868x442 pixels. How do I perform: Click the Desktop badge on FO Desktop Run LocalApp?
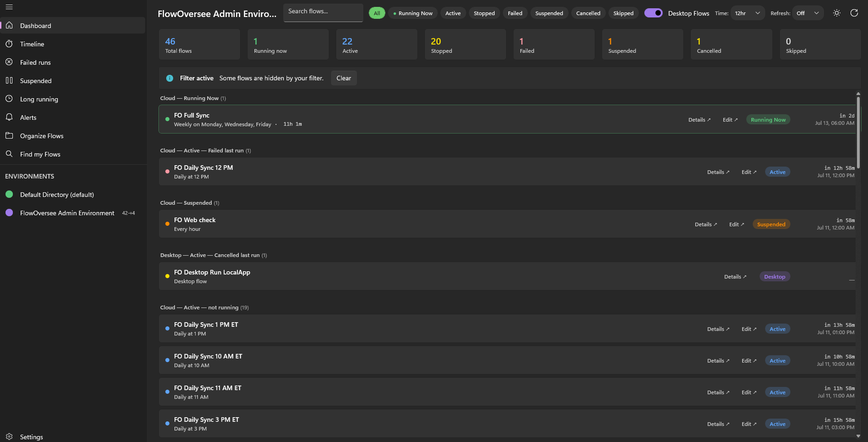pos(774,276)
